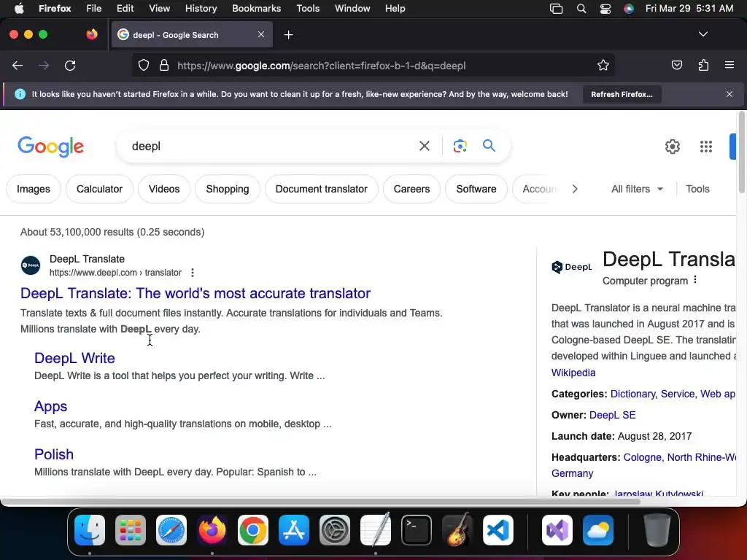This screenshot has height=560, width=747.
Task: Open the Firefox extensions puzzle icon
Action: pyautogui.click(x=703, y=65)
